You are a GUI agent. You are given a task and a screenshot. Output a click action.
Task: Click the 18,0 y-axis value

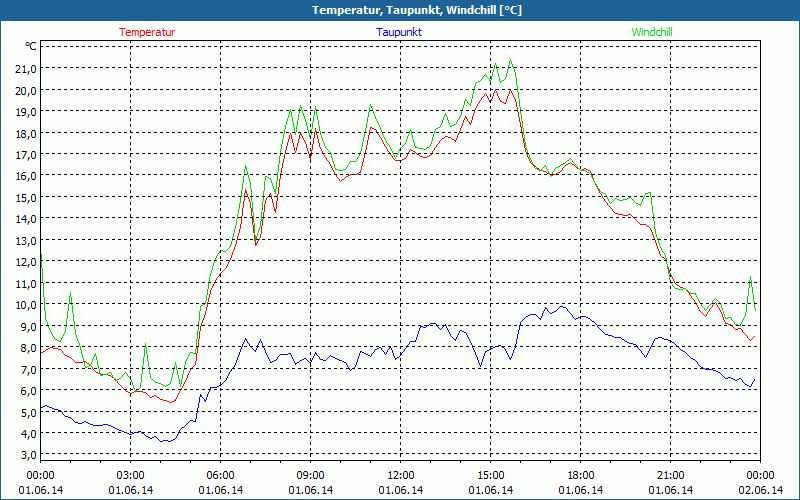[26, 133]
